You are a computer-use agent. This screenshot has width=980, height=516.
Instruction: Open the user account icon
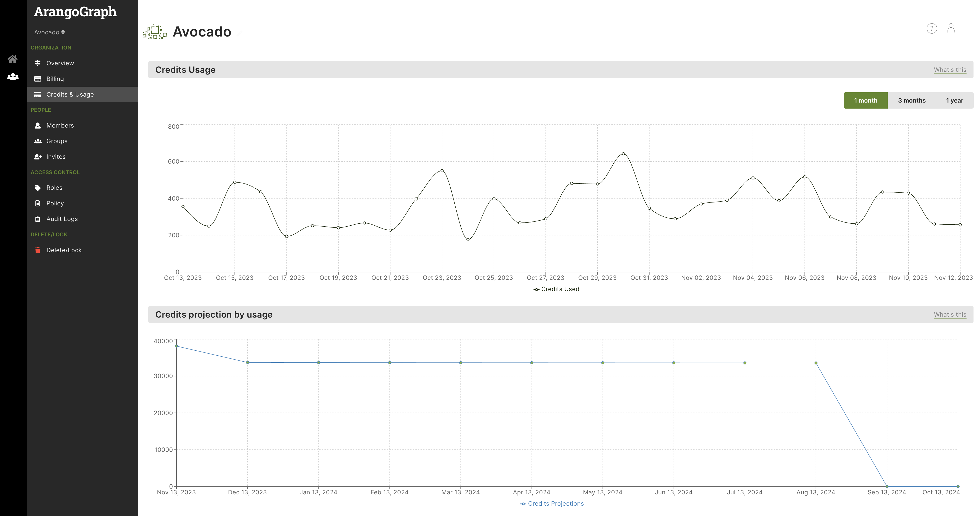pyautogui.click(x=951, y=29)
